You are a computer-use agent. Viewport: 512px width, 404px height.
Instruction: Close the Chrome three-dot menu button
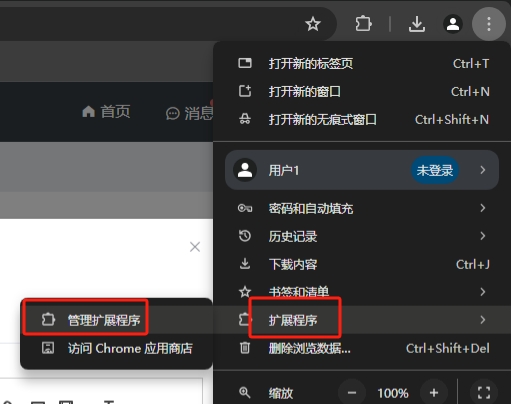(x=489, y=24)
